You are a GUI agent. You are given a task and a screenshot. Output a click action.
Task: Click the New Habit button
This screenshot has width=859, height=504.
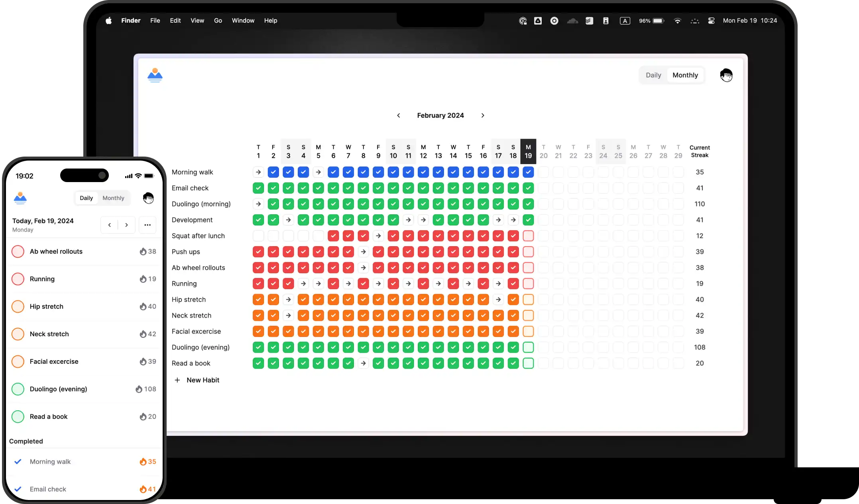click(x=197, y=380)
